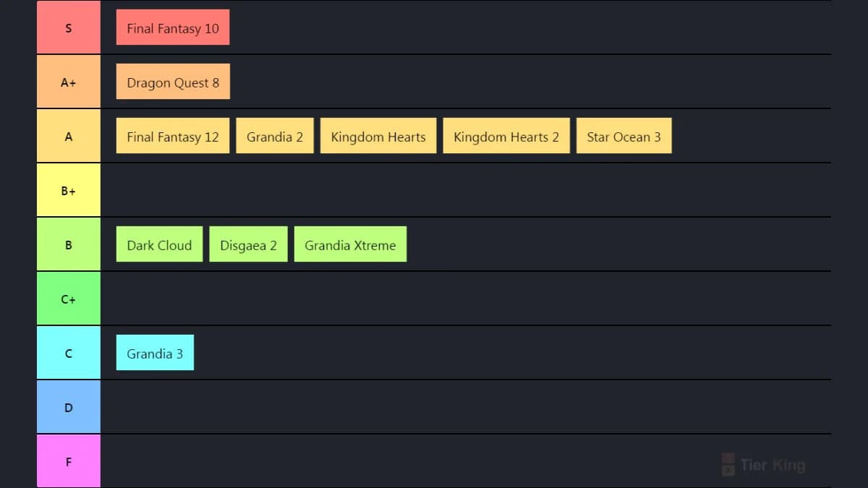This screenshot has width=868, height=488.
Task: Click the B+ tier label
Action: pos(69,190)
